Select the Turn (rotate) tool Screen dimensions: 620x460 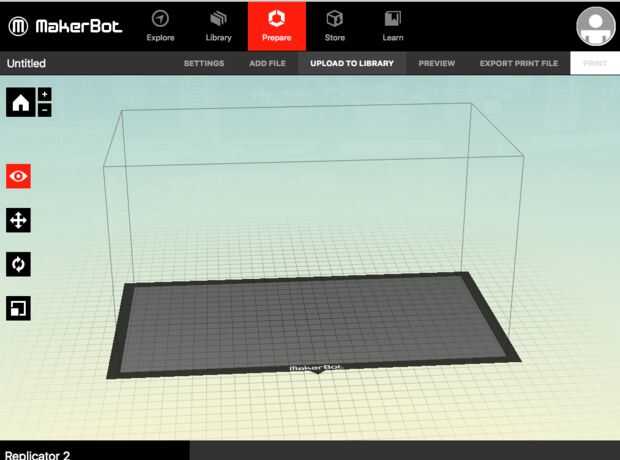coord(18,264)
